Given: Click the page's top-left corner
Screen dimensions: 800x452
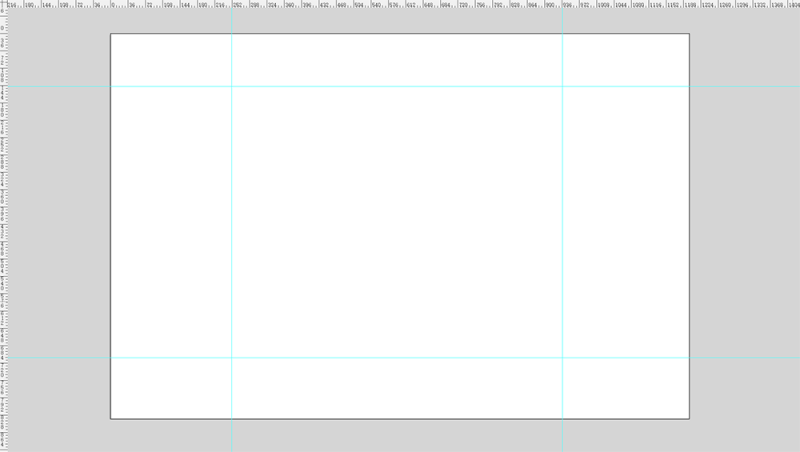Looking at the screenshot, I should (111, 34).
